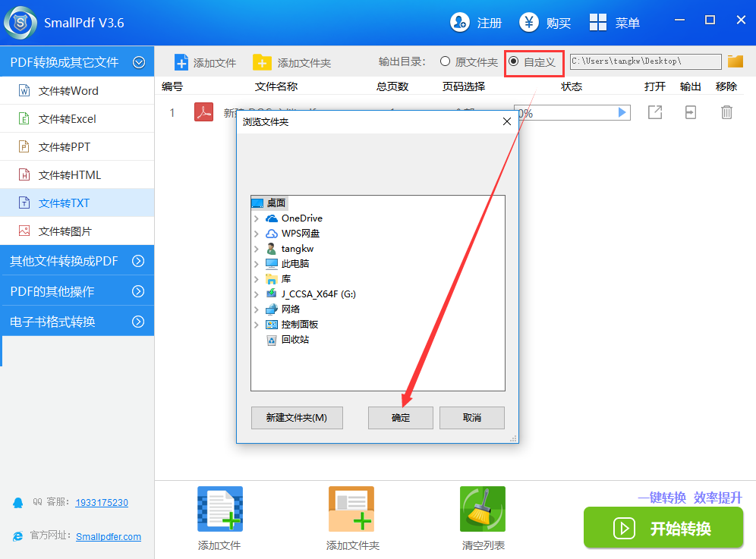
Task: Select 文件转Excel in sidebar
Action: (77, 118)
